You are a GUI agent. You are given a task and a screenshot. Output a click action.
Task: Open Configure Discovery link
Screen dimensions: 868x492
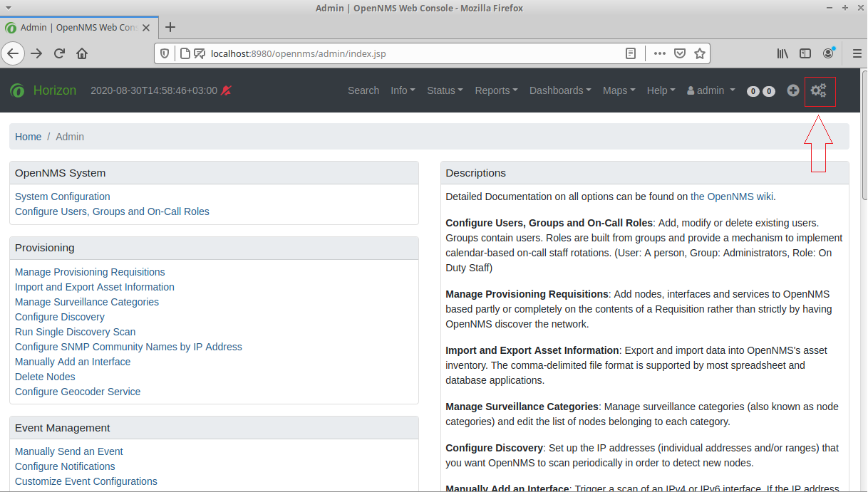[x=60, y=317]
